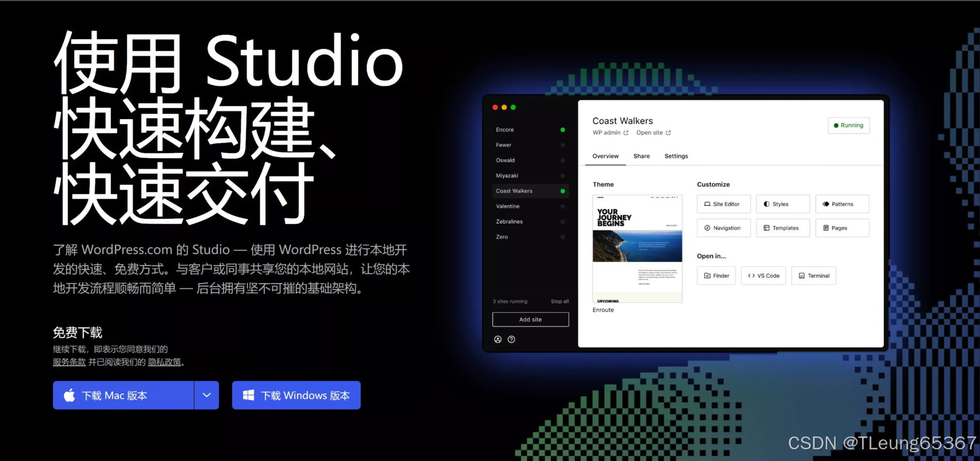This screenshot has width=980, height=461.
Task: Click the Running status button
Action: (849, 125)
